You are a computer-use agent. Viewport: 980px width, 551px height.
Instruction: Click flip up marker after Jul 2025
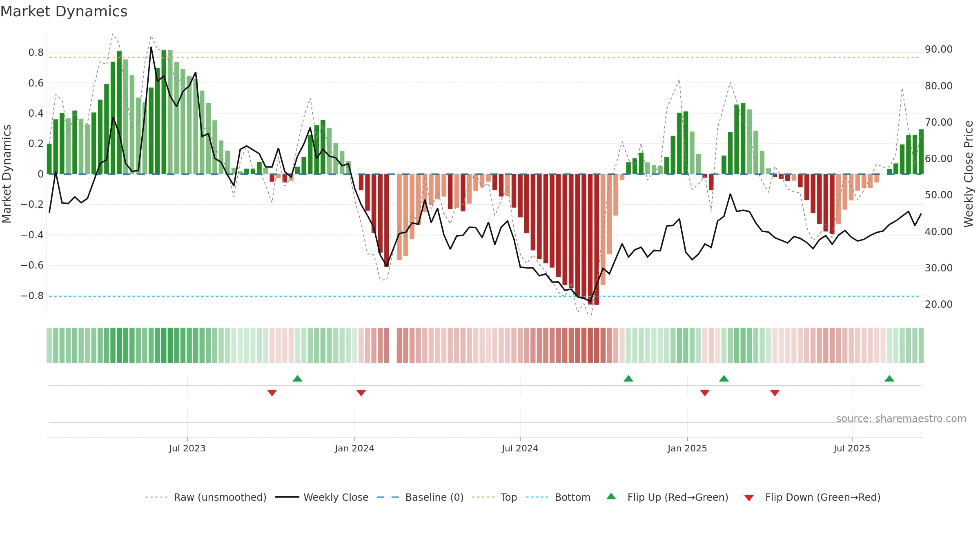pyautogui.click(x=889, y=378)
